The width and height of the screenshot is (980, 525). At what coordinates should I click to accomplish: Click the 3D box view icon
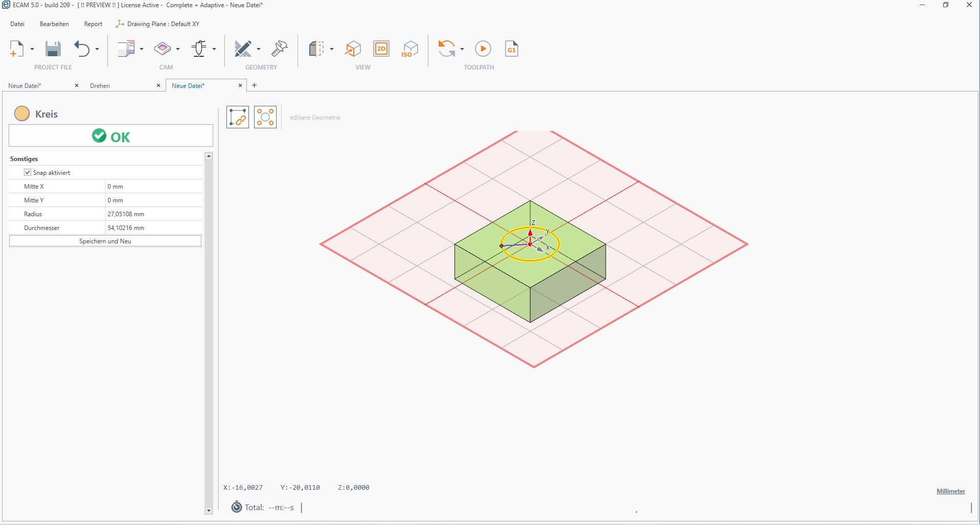[x=353, y=49]
